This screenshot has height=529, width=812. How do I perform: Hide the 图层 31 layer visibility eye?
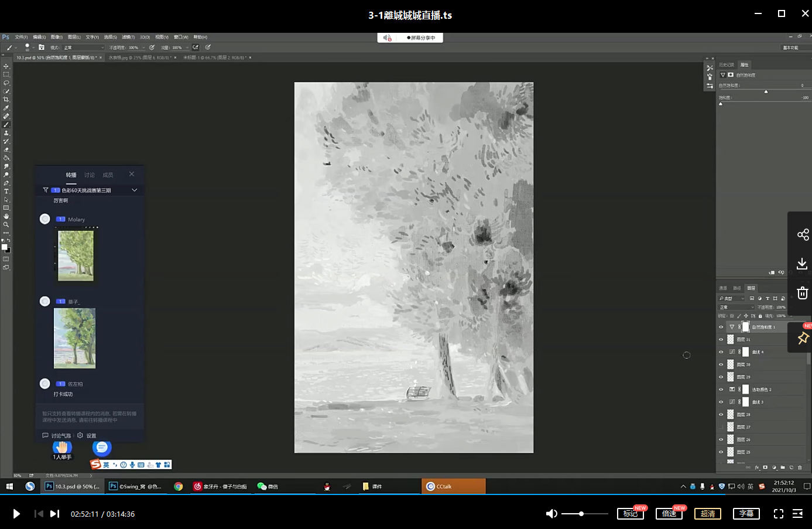(x=721, y=340)
